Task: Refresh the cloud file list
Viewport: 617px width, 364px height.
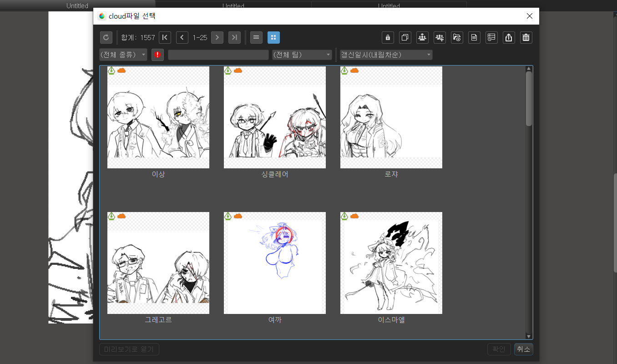Action: pyautogui.click(x=106, y=37)
